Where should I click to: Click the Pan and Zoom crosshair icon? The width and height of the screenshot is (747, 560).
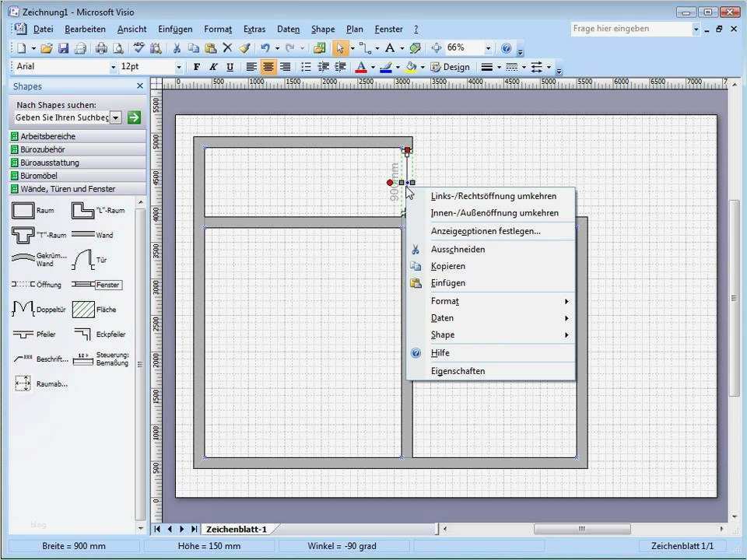[x=437, y=48]
